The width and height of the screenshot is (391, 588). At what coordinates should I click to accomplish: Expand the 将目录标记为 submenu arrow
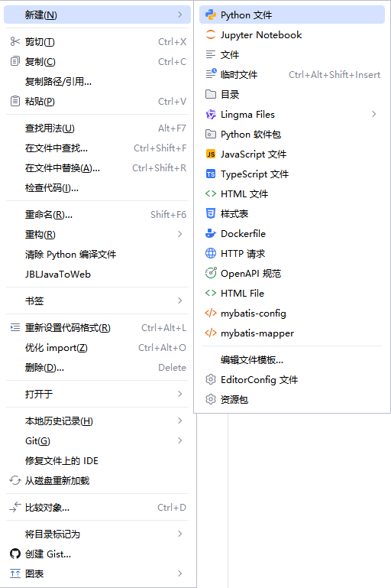[180, 534]
